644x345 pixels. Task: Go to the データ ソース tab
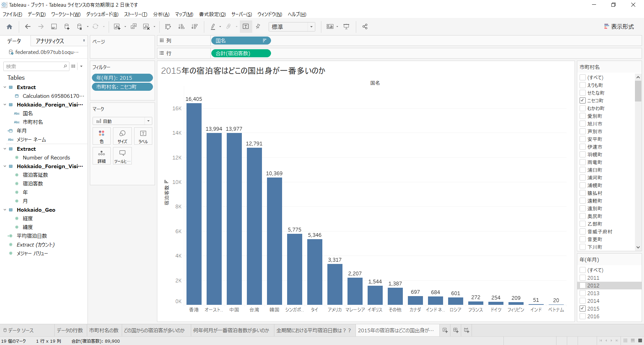(18, 330)
